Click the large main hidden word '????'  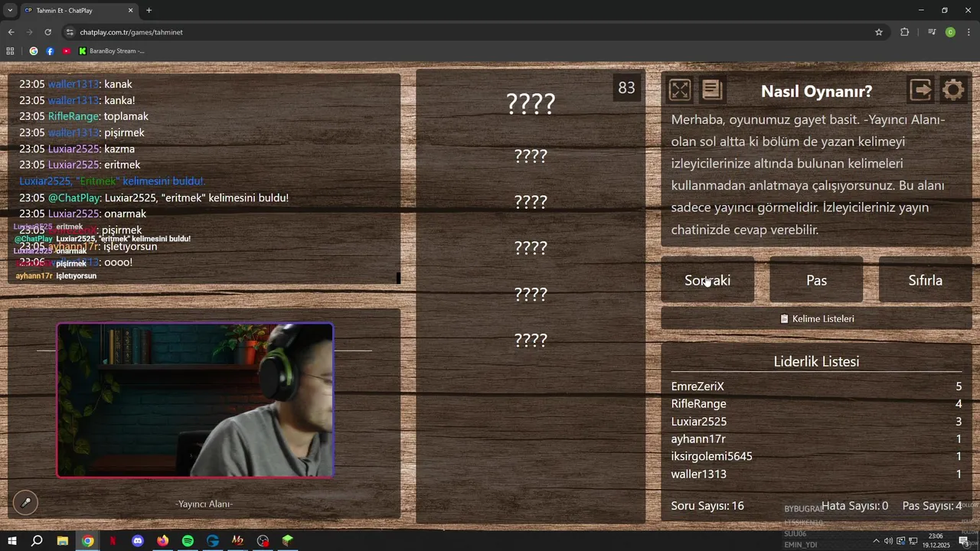(x=531, y=103)
